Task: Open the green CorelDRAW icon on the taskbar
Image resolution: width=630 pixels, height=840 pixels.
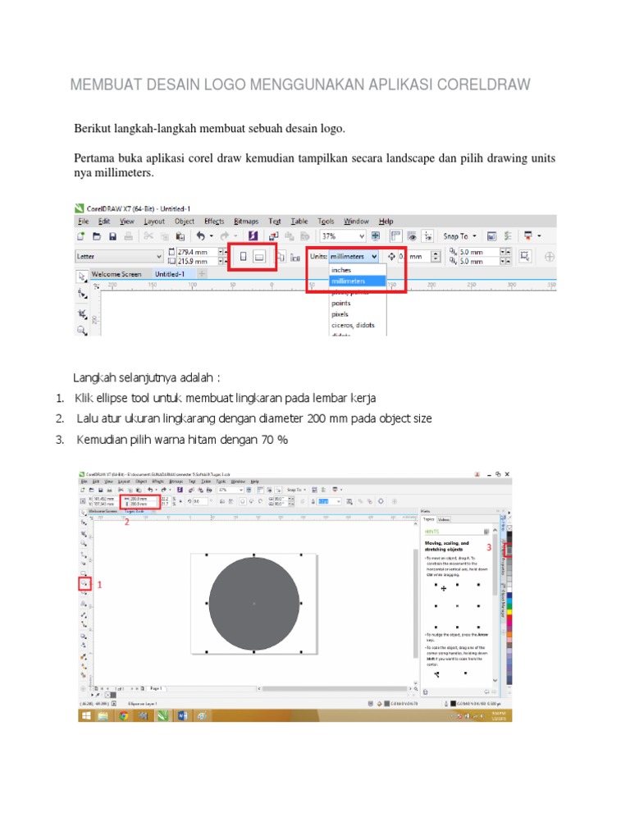Action: [163, 715]
